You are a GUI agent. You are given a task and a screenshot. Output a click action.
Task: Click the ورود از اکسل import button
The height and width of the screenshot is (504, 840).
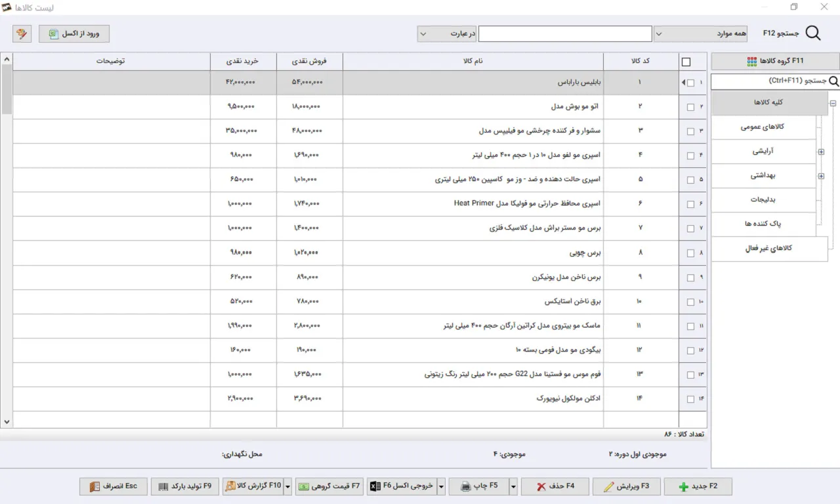(x=74, y=33)
